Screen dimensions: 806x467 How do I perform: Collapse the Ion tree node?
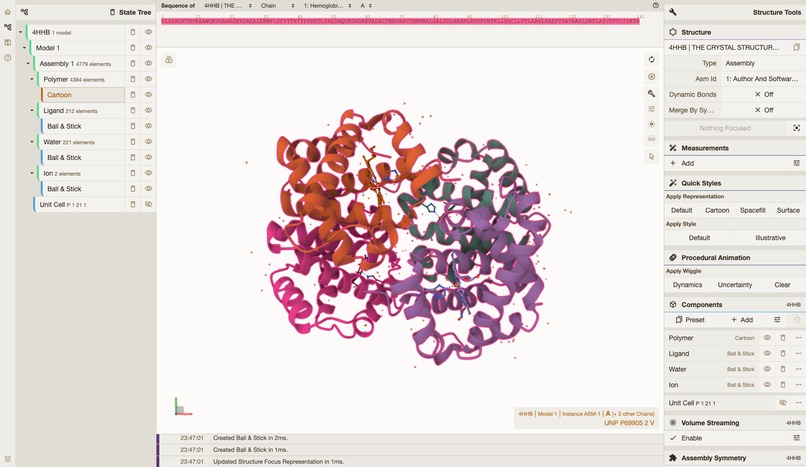[x=32, y=173]
